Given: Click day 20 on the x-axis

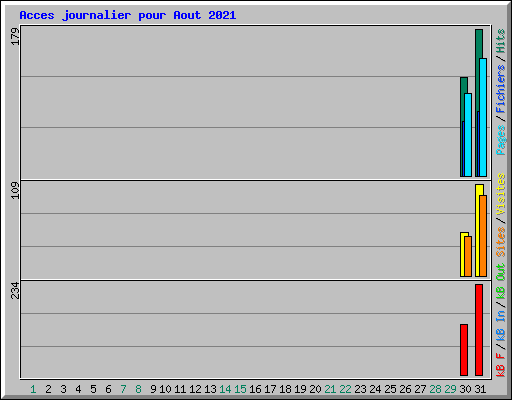Looking at the screenshot, I should (315, 389).
